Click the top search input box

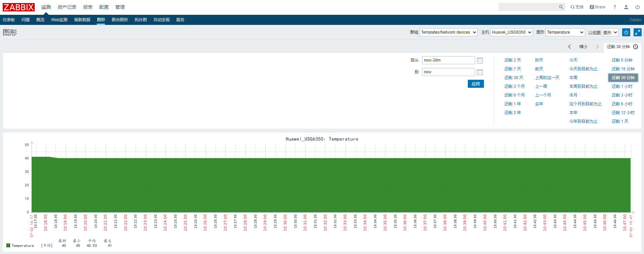coord(529,7)
